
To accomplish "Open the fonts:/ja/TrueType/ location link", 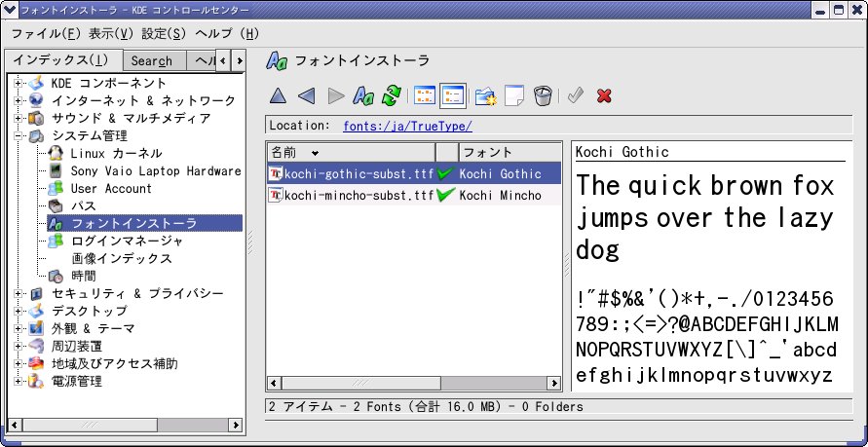I will tap(407, 126).
